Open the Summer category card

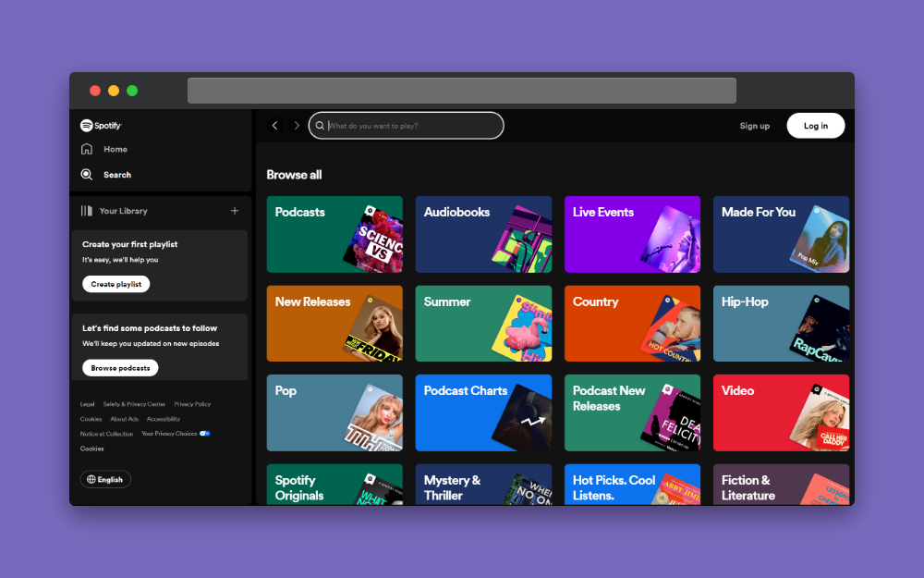pyautogui.click(x=483, y=324)
